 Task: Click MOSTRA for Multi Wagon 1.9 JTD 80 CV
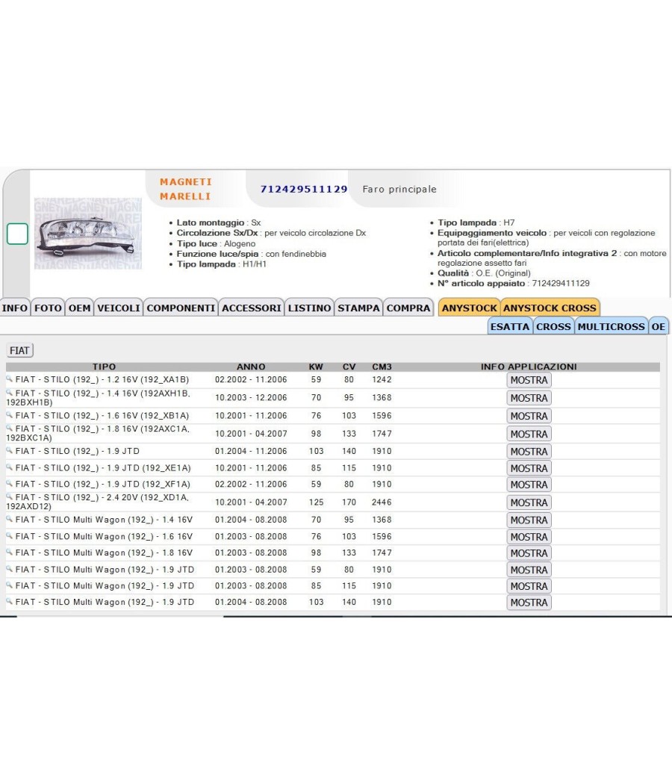pos(529,570)
